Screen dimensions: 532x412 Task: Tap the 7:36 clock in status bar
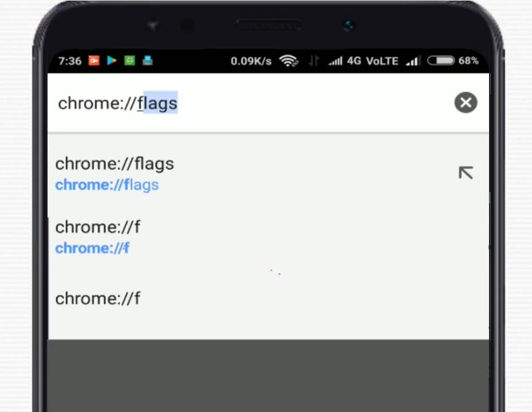click(x=70, y=61)
